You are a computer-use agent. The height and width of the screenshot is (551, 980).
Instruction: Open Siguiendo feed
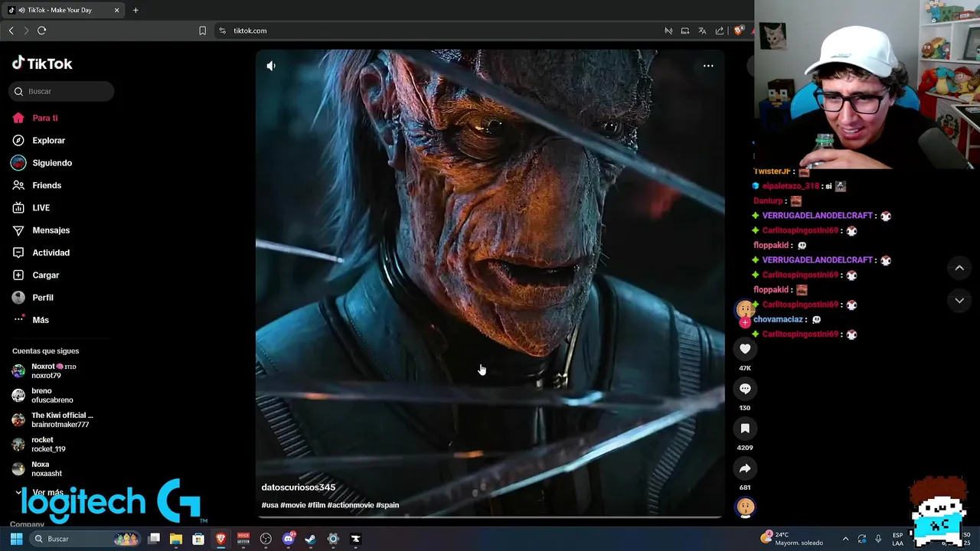click(52, 163)
